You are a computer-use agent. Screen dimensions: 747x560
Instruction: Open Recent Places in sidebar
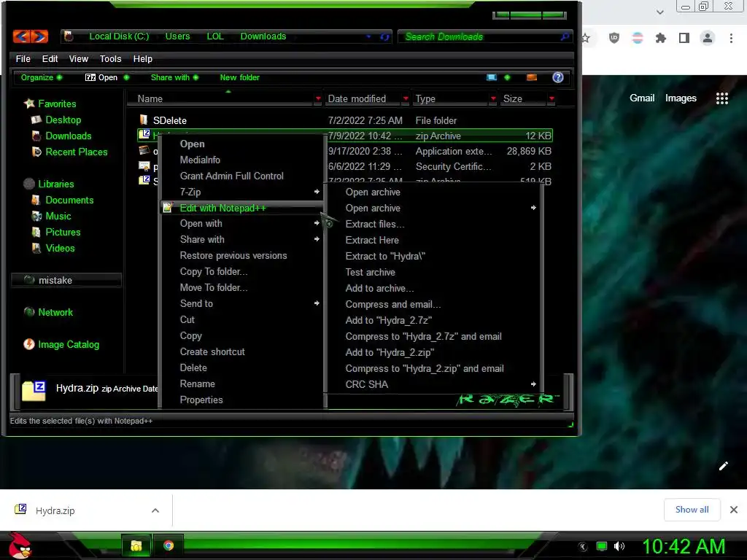click(x=76, y=152)
